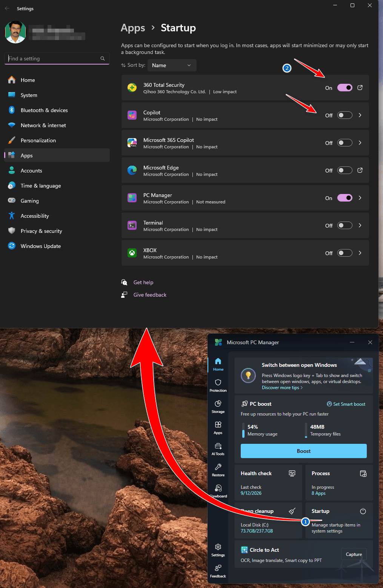
Task: Click the Copilot app icon in the Startup list
Action: pyautogui.click(x=132, y=115)
